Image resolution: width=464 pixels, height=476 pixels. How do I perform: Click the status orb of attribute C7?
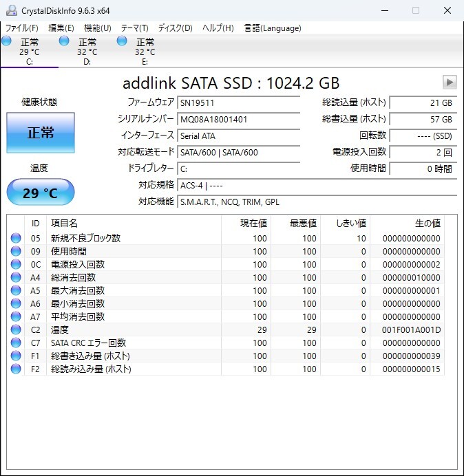coord(16,343)
